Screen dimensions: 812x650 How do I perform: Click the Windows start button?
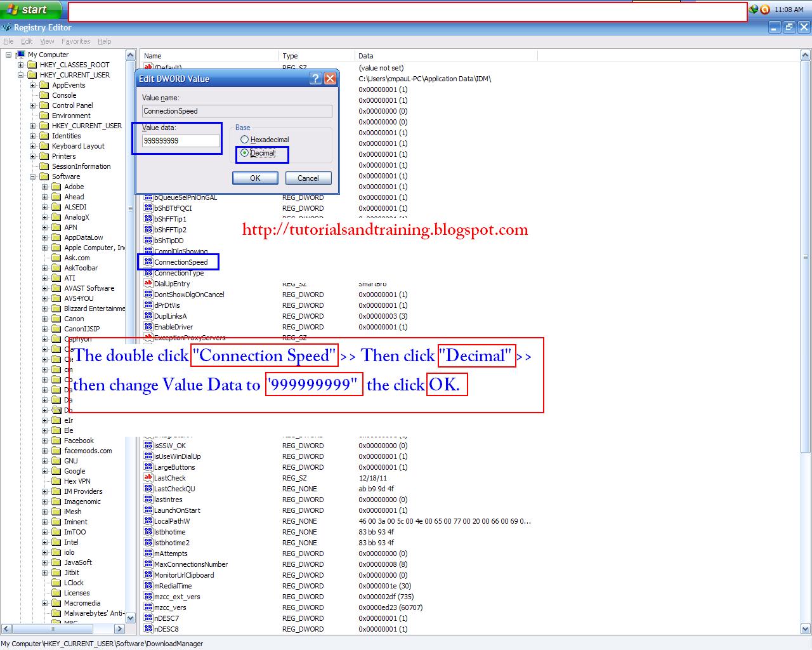click(x=30, y=10)
